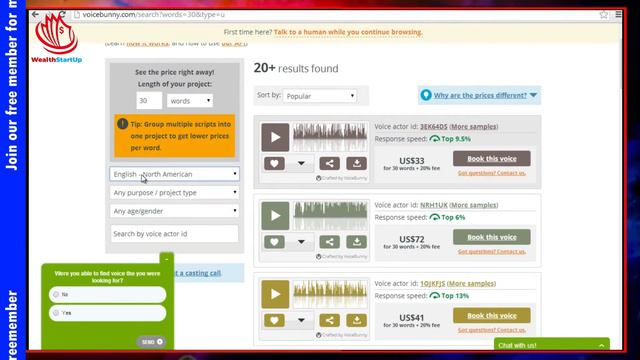Open the English - North American language dropdown

[x=174, y=174]
